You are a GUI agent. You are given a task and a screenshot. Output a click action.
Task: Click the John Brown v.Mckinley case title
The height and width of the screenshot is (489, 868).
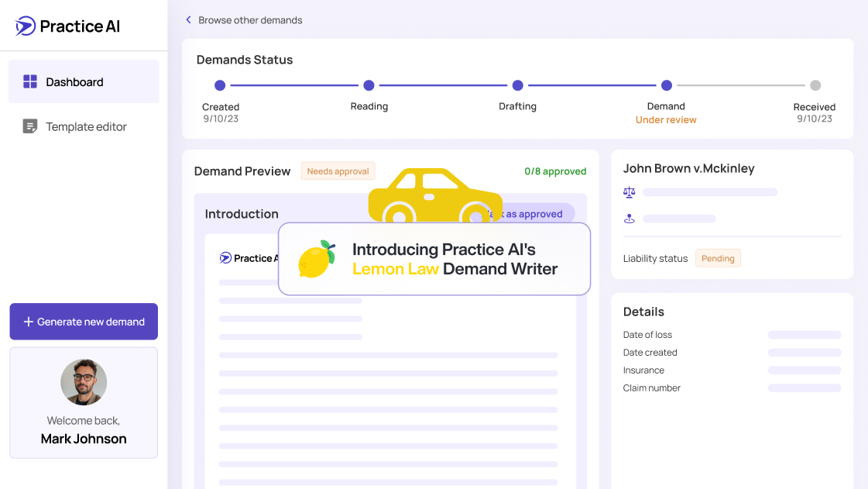(688, 168)
